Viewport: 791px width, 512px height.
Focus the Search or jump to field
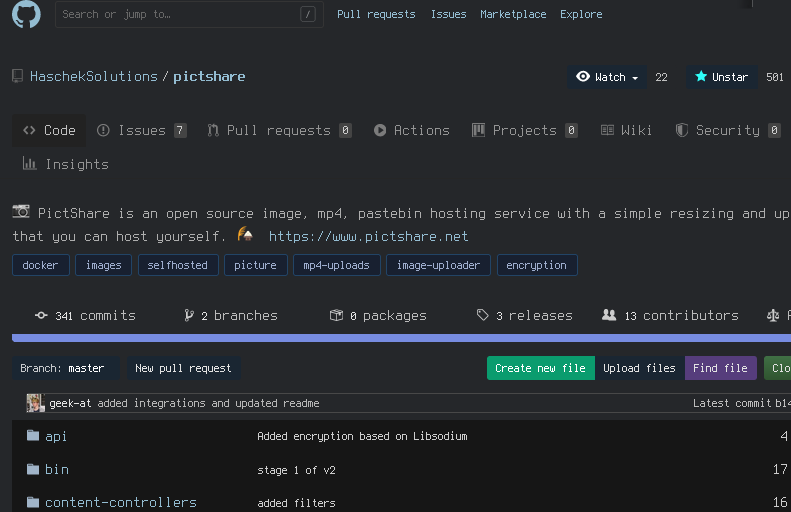point(178,14)
